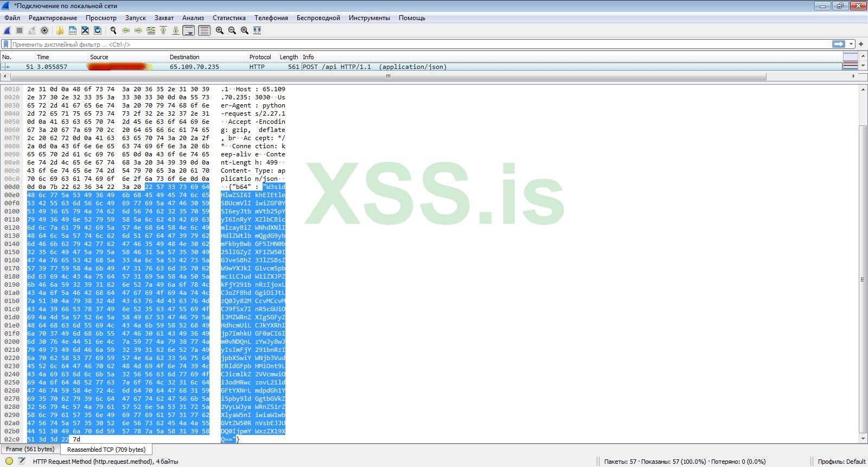Sort packets by the Info column

[x=571, y=57]
